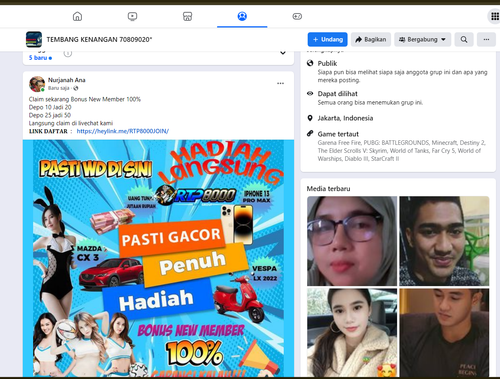Open the heylink.me RTP8000JOIN link
The height and width of the screenshot is (379, 500).
(123, 131)
